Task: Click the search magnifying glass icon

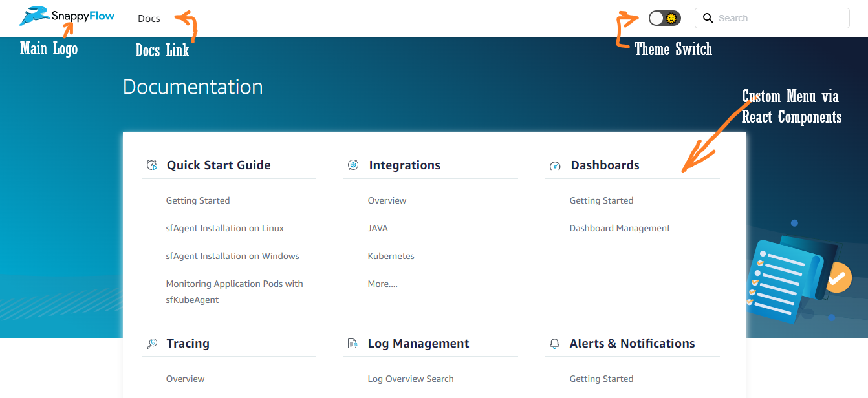Action: [708, 18]
